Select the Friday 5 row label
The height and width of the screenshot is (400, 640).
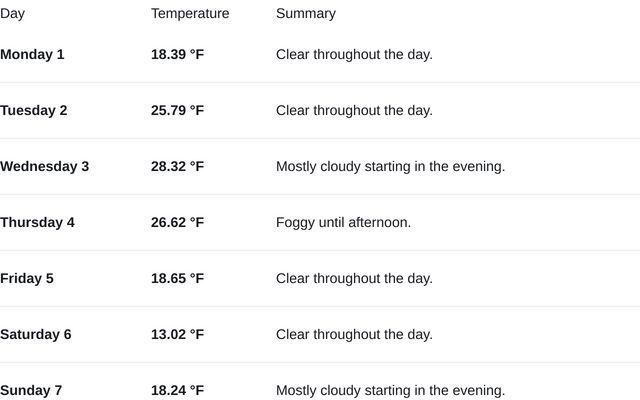point(27,278)
